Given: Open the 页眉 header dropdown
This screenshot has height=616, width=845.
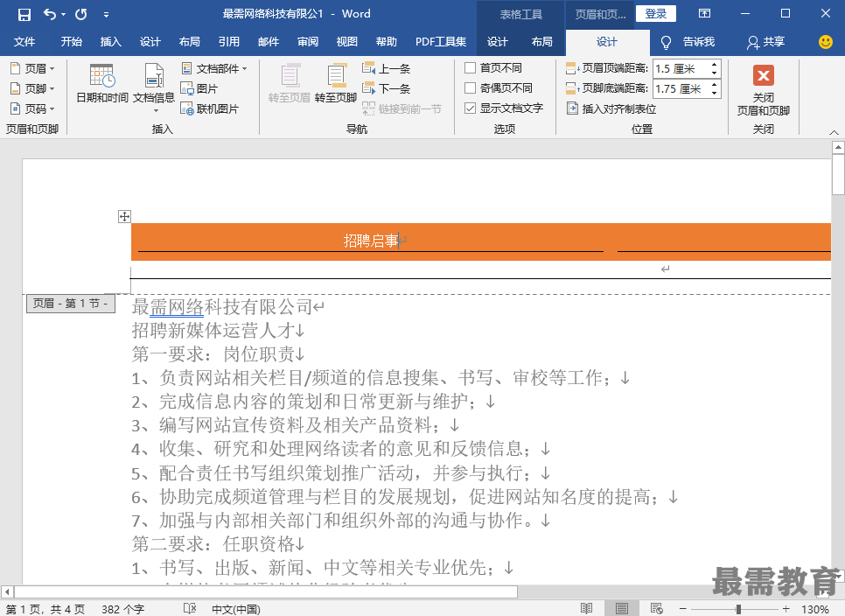Looking at the screenshot, I should coord(33,68).
